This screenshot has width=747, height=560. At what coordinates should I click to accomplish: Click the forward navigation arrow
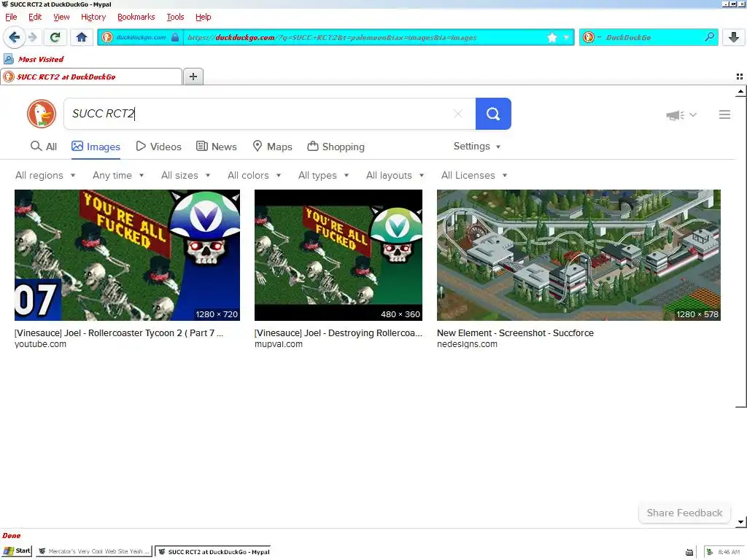[32, 37]
